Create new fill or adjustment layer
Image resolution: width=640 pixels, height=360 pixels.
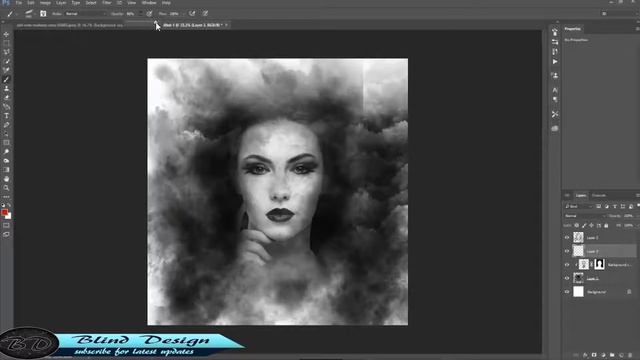(603, 355)
